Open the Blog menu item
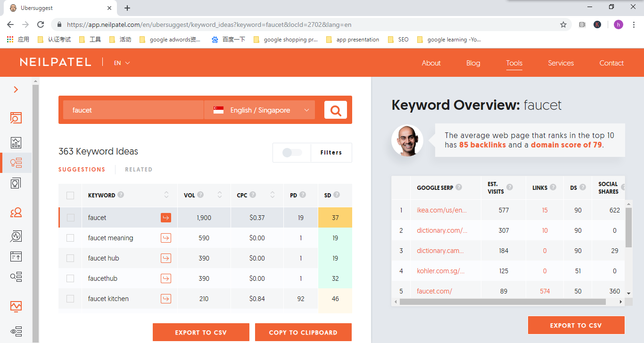The image size is (644, 343). click(x=473, y=63)
